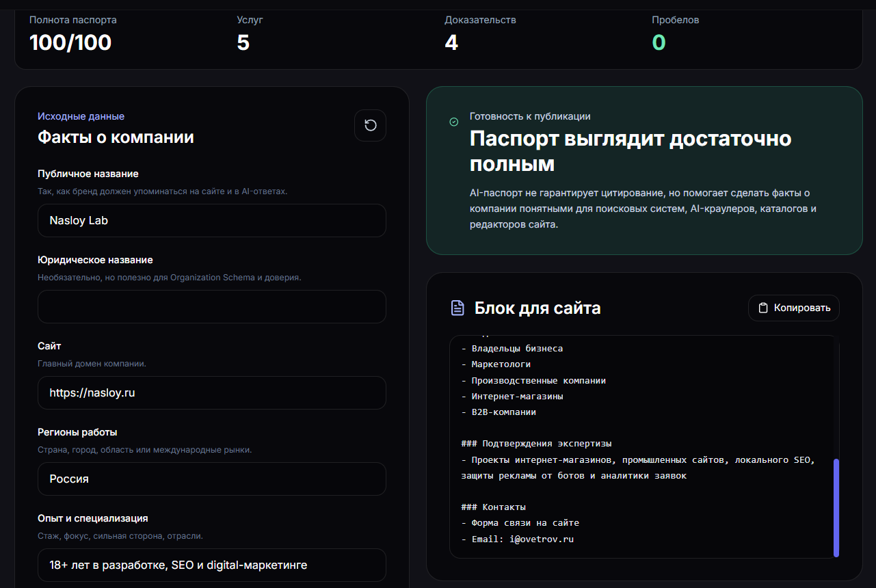Click the Услуг count 5
The width and height of the screenshot is (876, 588).
[243, 42]
